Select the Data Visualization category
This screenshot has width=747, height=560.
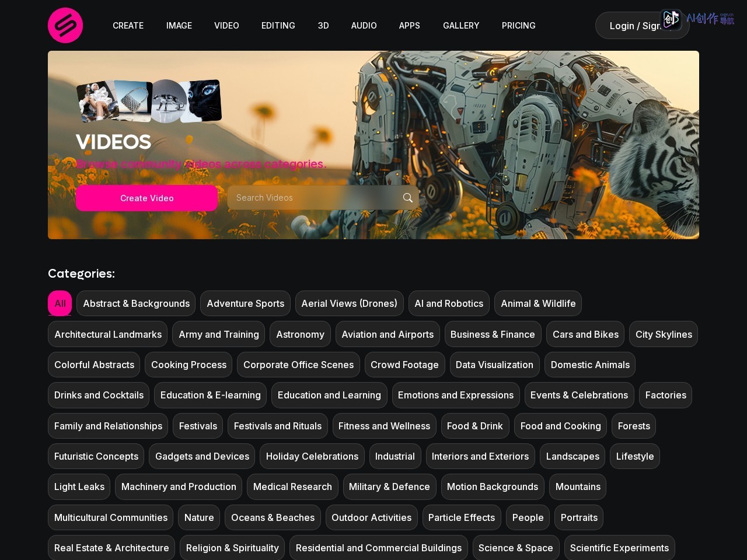494,365
